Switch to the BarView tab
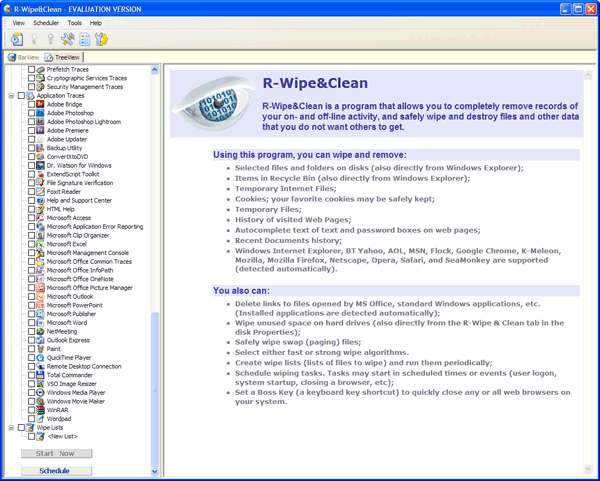The width and height of the screenshot is (600, 481). coord(24,57)
